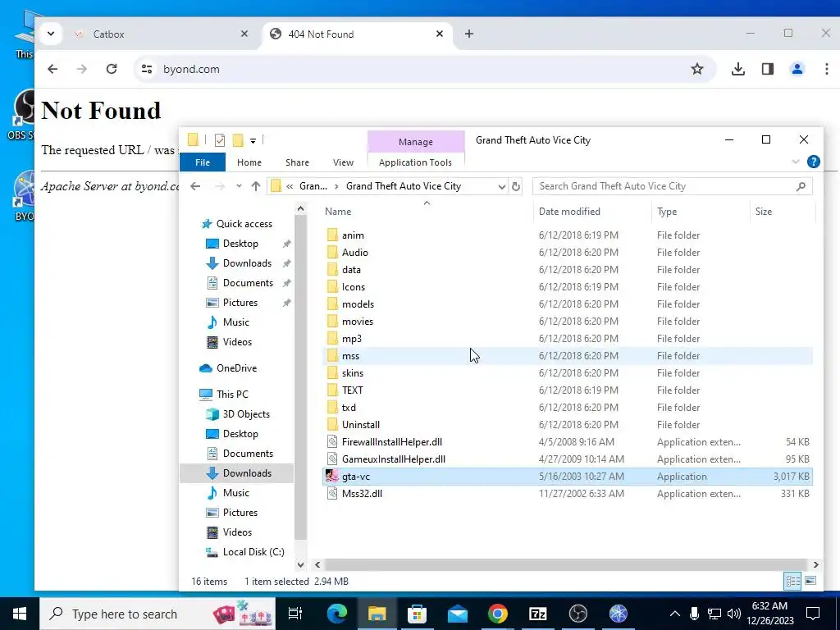Click Type here to search box
840x630 pixels.
coord(157,614)
